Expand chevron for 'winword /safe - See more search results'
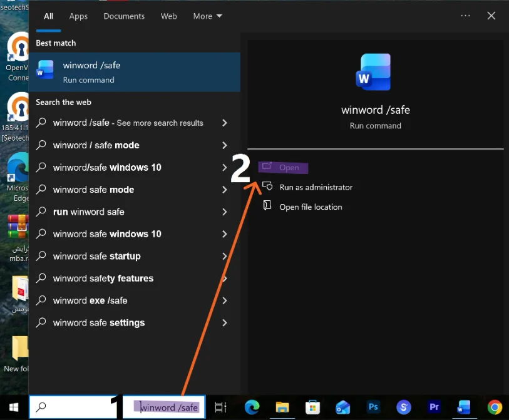509x420 pixels. tap(224, 123)
